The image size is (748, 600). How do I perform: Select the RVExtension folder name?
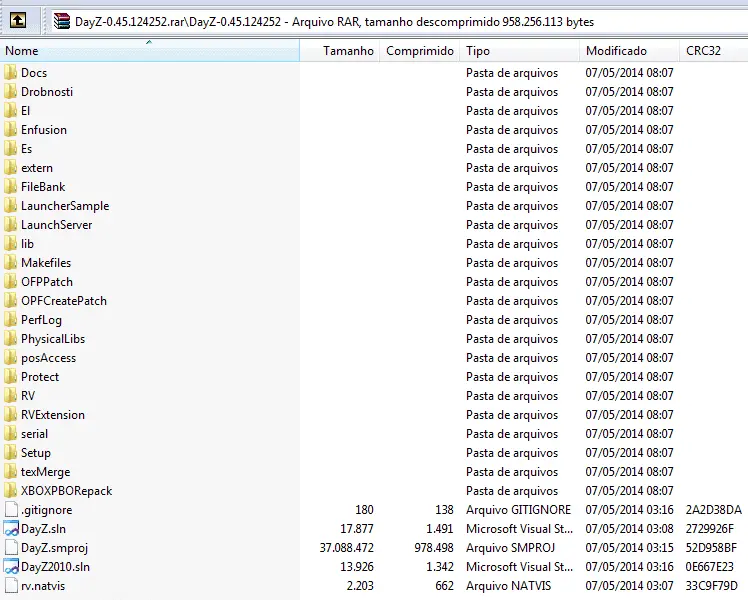click(53, 415)
